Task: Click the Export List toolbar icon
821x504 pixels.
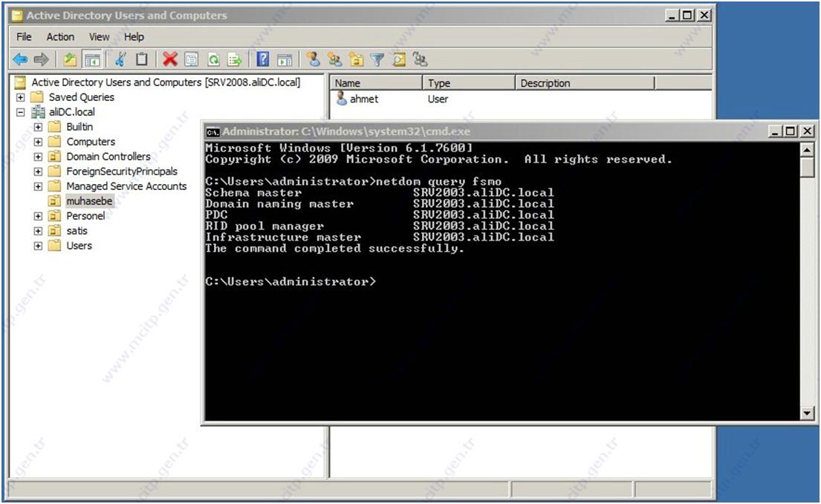Action: coord(235,59)
